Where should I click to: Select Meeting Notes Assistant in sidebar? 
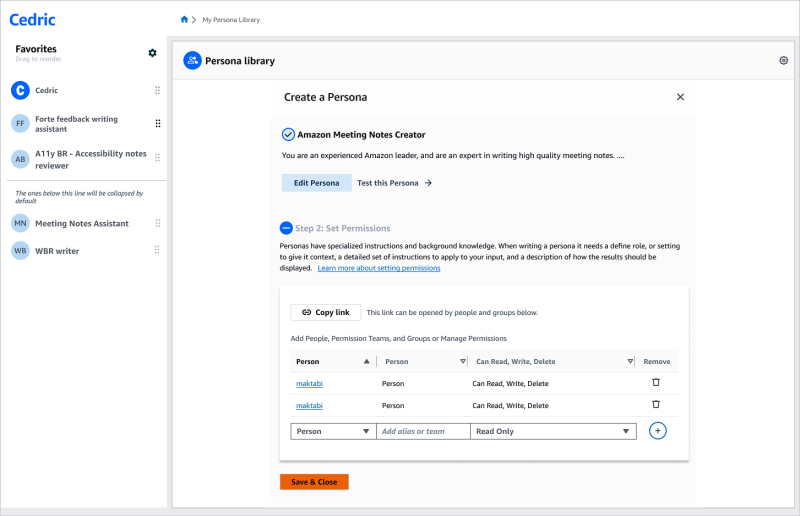coord(82,224)
